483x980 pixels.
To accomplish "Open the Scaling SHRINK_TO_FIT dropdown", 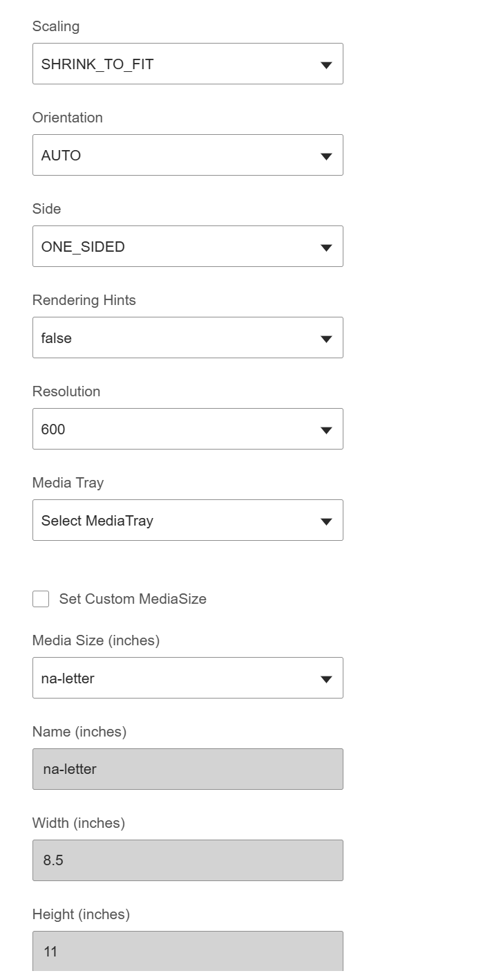I will pos(173,64).
